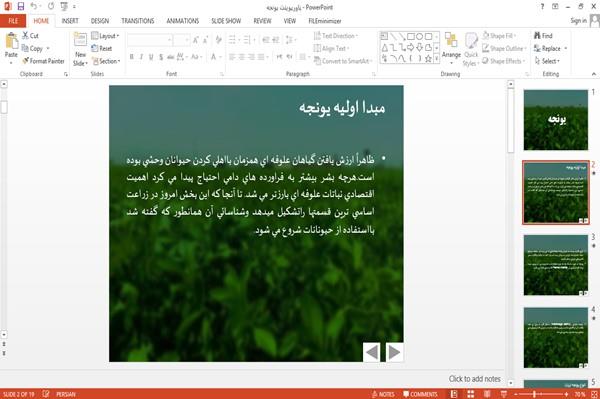The height and width of the screenshot is (399, 600).
Task: Open the FILEminimizer tab
Action: (324, 21)
